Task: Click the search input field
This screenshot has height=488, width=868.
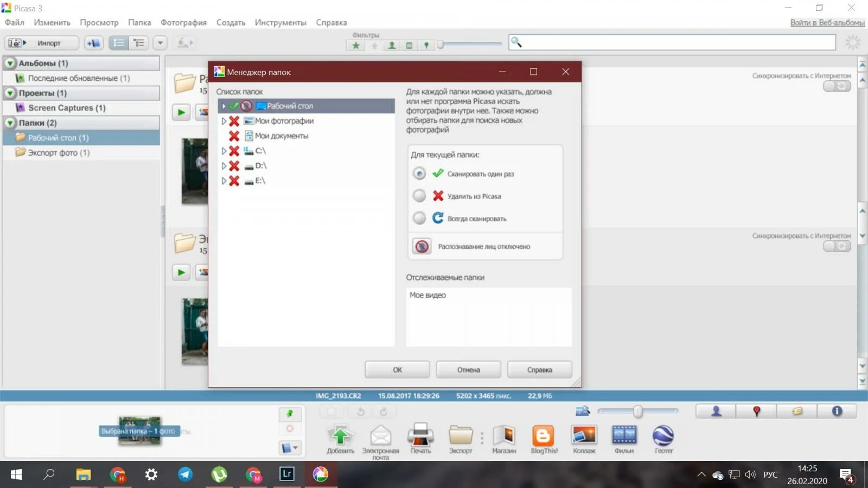Action: (672, 42)
